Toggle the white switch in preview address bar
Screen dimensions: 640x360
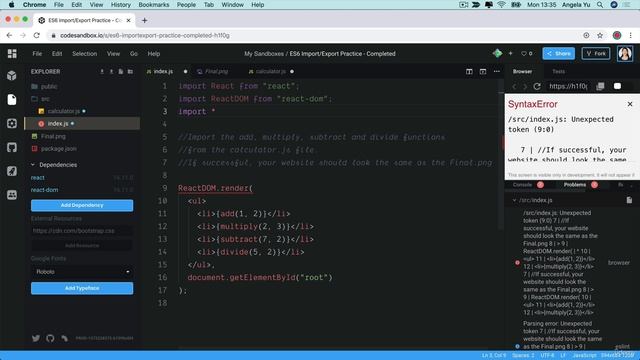click(617, 86)
